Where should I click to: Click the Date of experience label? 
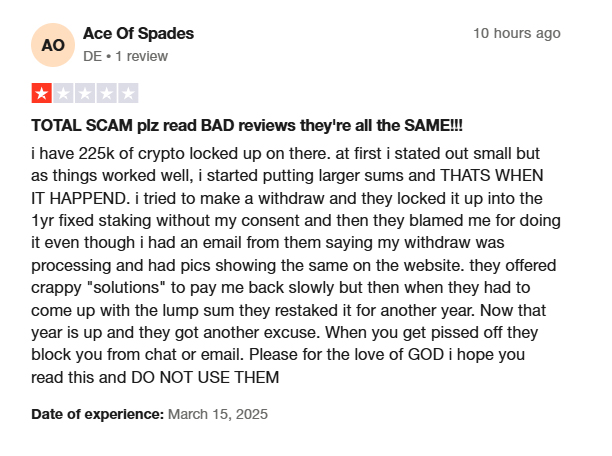[98, 414]
